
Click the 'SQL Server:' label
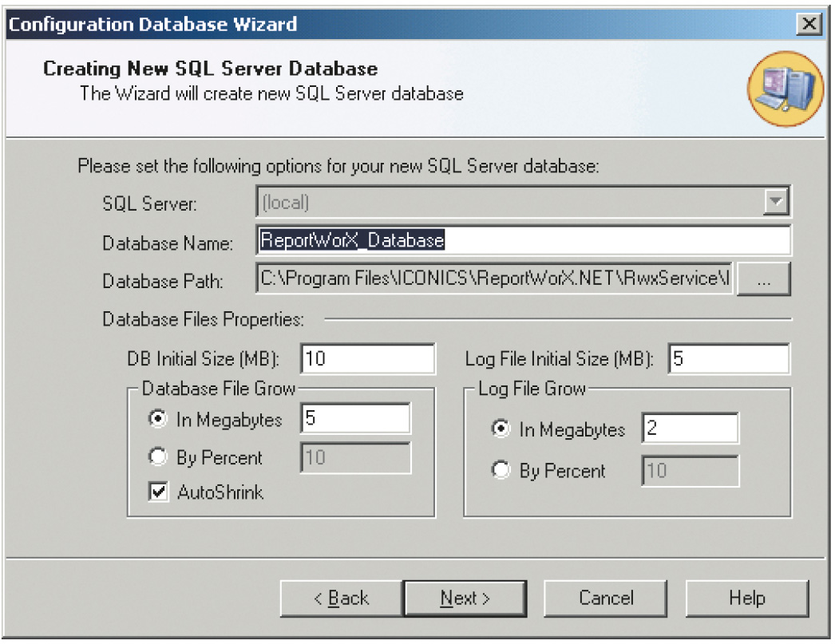point(149,203)
